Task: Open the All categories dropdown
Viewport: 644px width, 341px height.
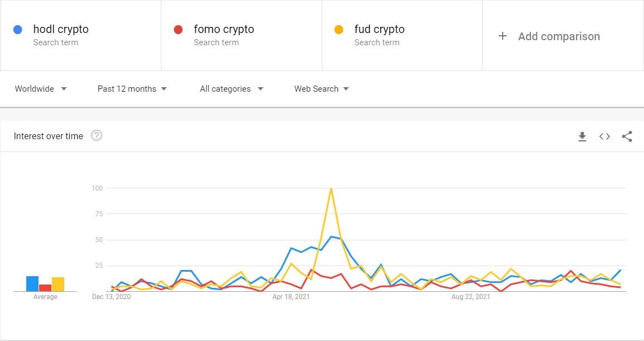Action: point(231,88)
